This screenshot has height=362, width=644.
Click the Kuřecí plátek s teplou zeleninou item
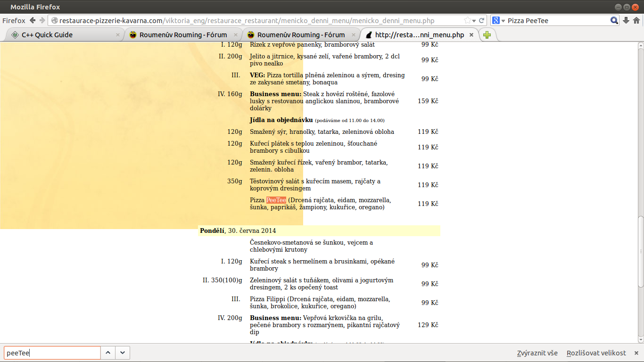pos(314,147)
